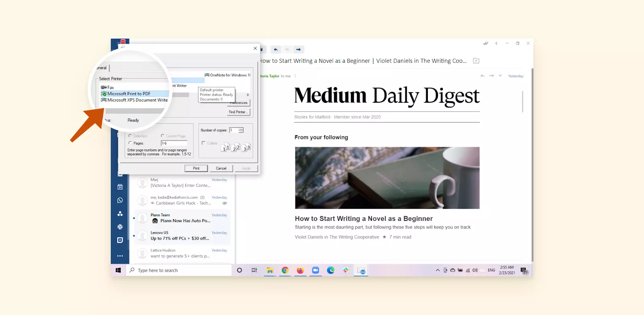Click the move-to-folder icon beside subject
This screenshot has width=644, height=315.
pyautogui.click(x=476, y=61)
